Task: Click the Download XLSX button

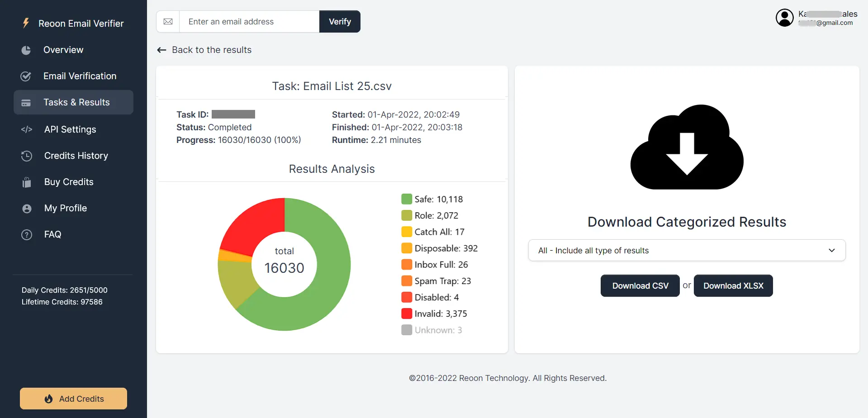Action: point(733,285)
